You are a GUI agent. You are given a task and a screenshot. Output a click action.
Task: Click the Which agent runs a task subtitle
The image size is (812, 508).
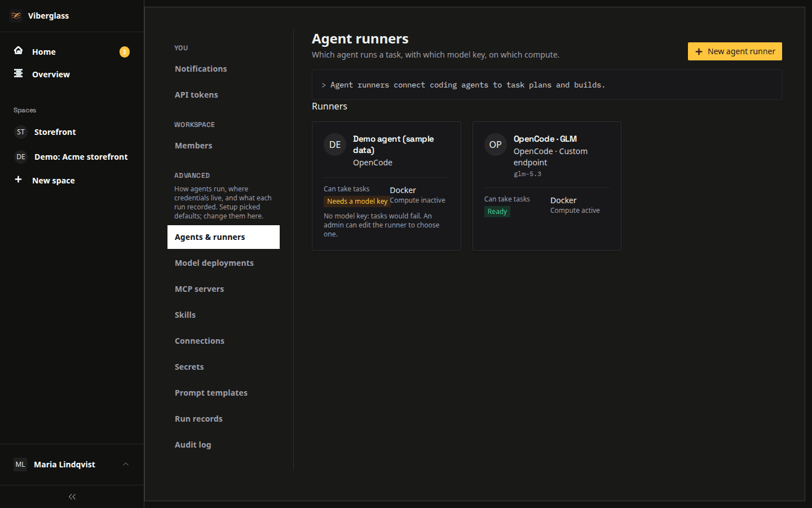(x=435, y=55)
